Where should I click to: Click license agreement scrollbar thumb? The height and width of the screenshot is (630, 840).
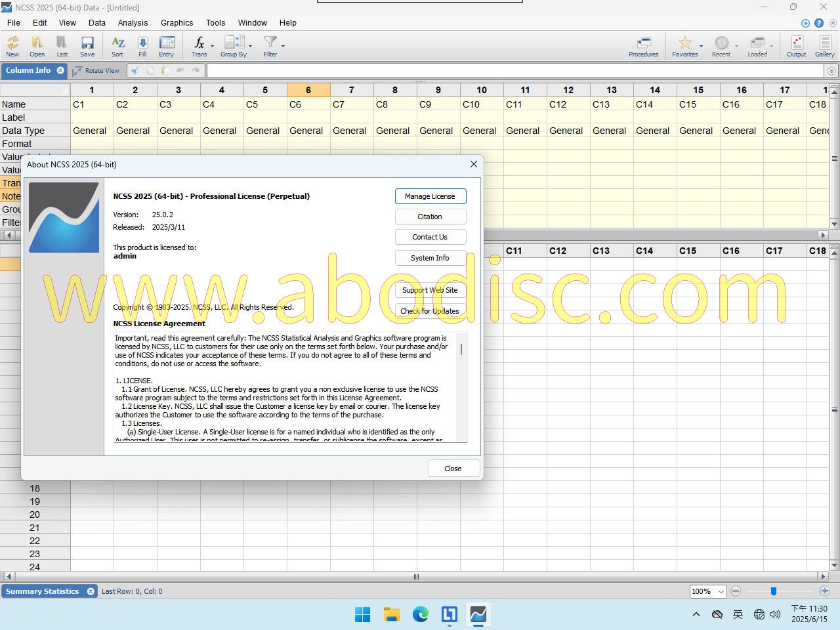[461, 349]
